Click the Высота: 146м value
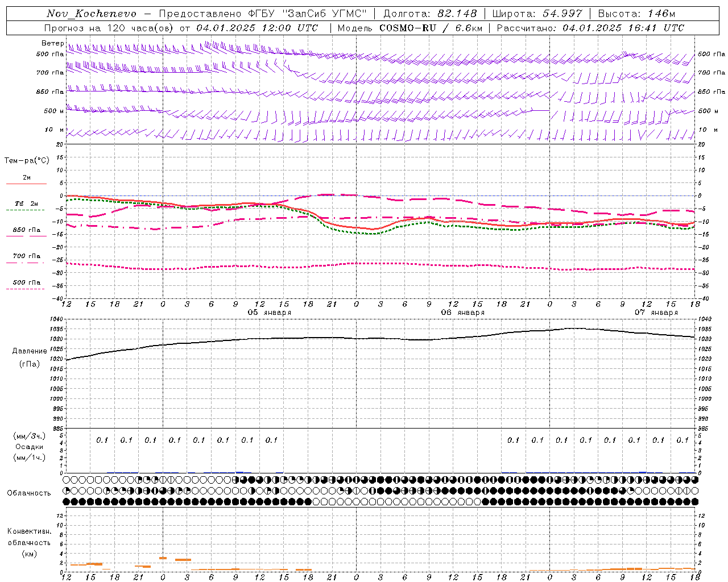The height and width of the screenshot is (582, 728). 636,14
